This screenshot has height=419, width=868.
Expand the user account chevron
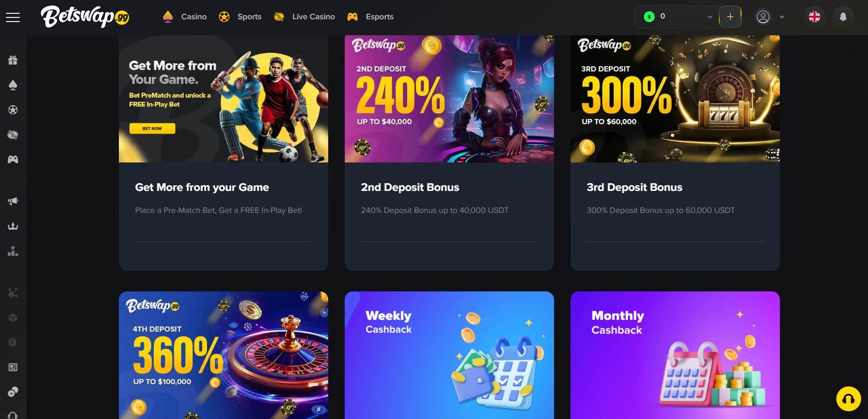click(x=782, y=17)
